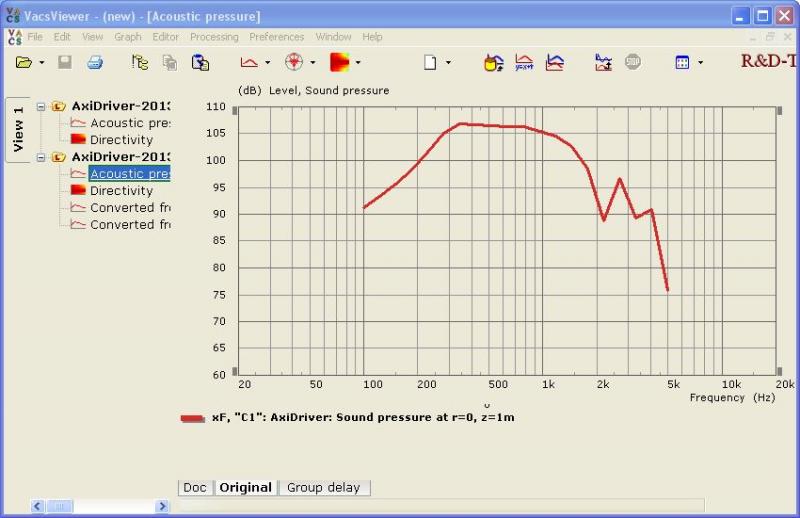Click the blank new document icon

pyautogui.click(x=430, y=62)
